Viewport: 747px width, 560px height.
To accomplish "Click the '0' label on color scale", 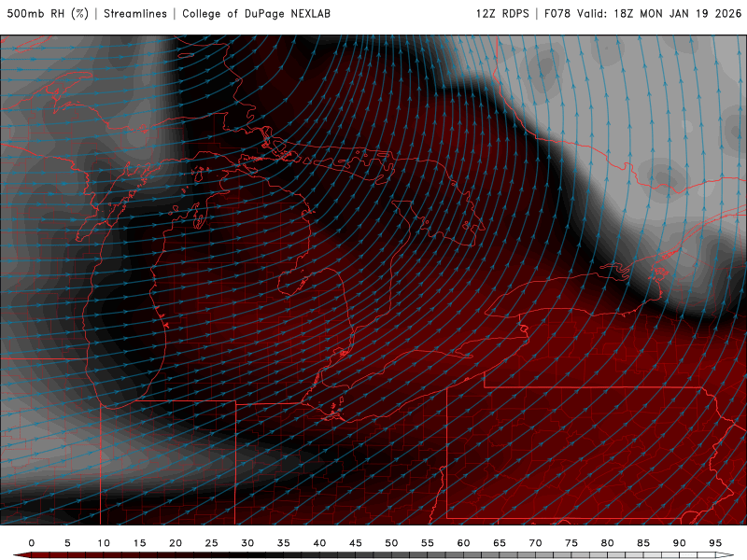I will point(32,543).
